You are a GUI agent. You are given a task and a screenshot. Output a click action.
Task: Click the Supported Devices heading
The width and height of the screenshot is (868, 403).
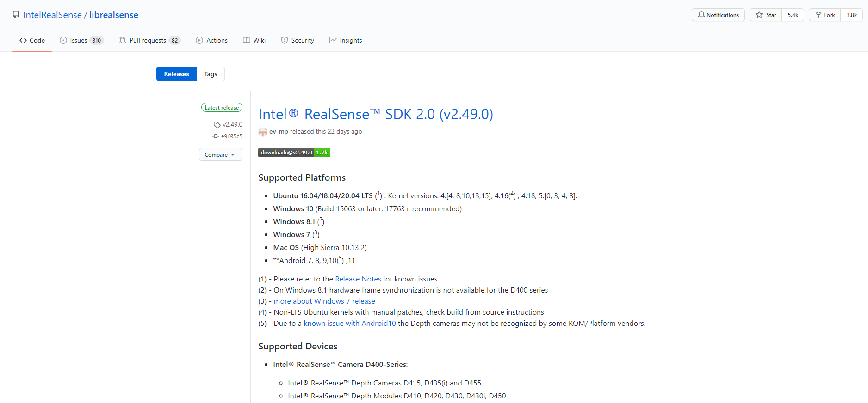[298, 346]
